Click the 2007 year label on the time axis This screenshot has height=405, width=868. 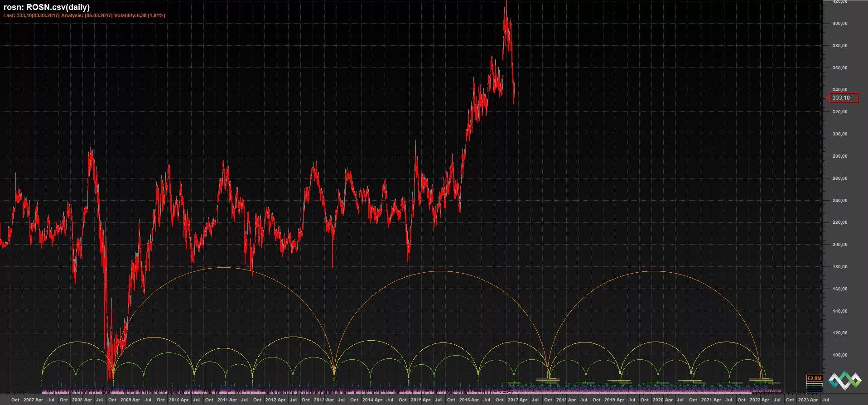coord(29,400)
